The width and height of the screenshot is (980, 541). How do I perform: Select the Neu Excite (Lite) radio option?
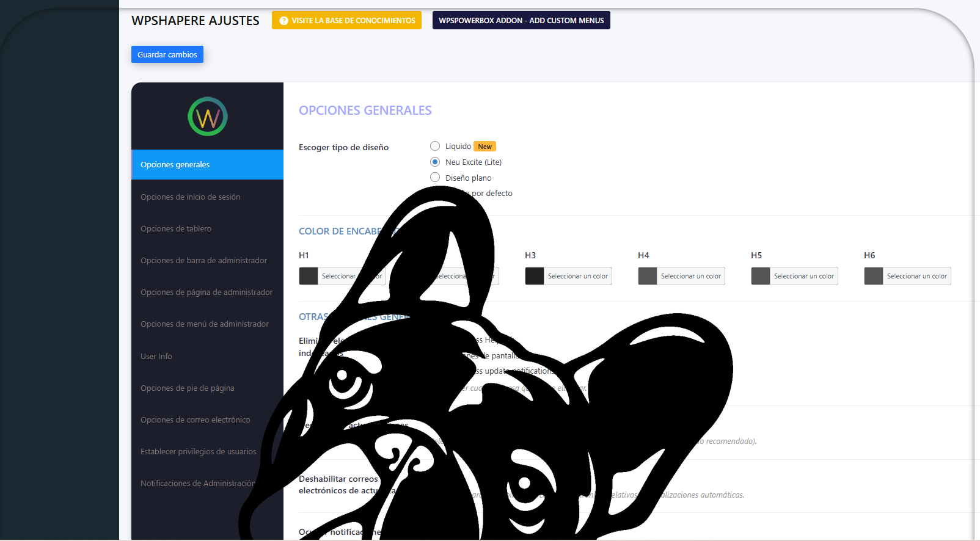(x=435, y=162)
